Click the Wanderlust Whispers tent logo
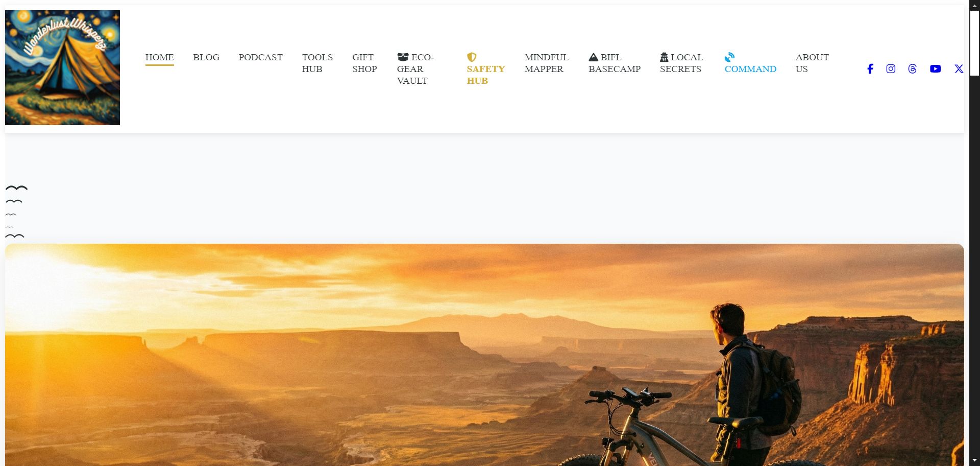 point(62,67)
